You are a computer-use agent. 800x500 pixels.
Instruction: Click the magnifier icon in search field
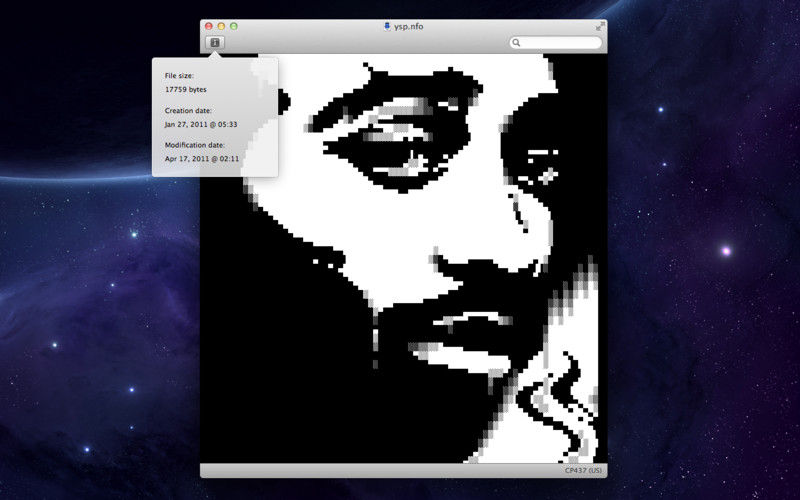[516, 43]
